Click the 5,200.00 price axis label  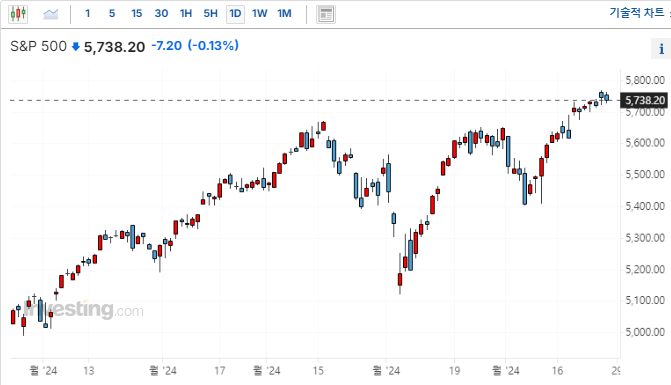645,270
